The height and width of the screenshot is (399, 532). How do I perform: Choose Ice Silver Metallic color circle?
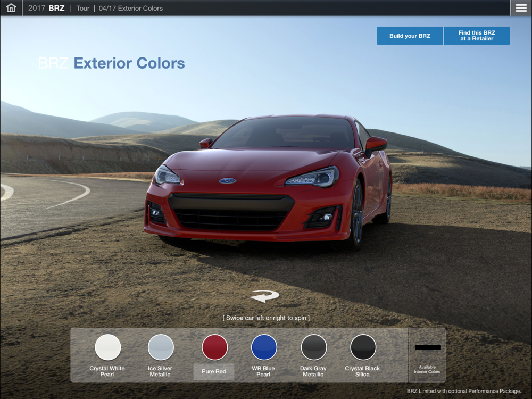(x=161, y=347)
